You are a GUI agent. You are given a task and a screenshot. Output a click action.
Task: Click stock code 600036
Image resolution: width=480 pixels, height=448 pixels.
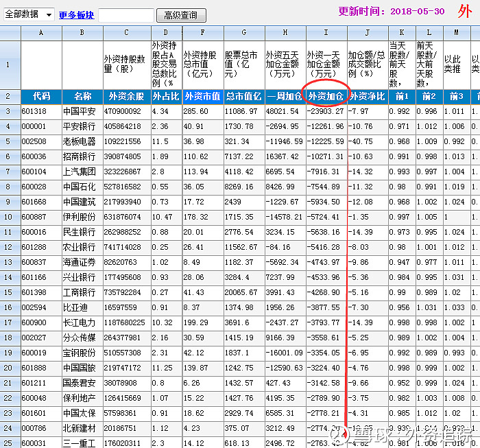34,156
